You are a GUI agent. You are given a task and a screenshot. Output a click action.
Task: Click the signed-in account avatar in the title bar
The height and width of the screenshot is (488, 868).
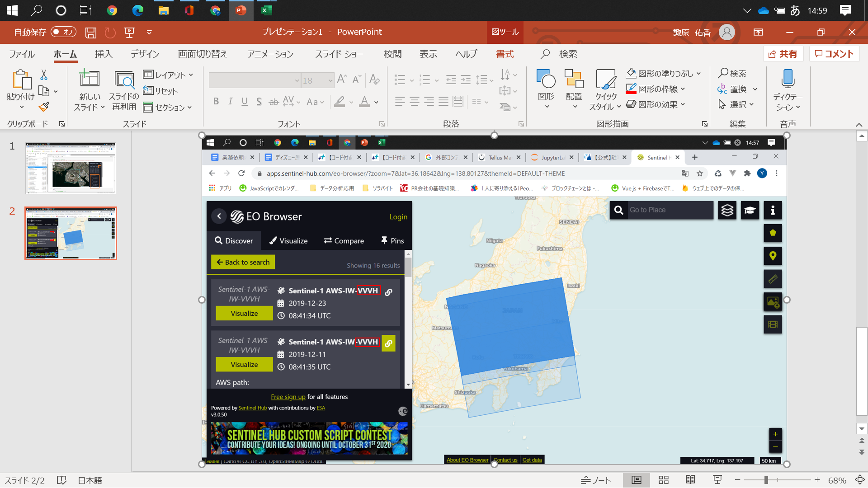tap(727, 32)
